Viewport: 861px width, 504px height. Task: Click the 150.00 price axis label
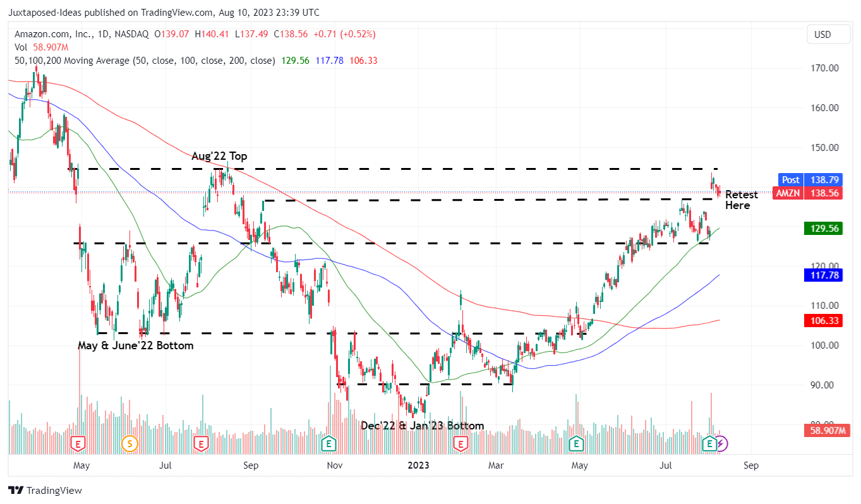[824, 148]
